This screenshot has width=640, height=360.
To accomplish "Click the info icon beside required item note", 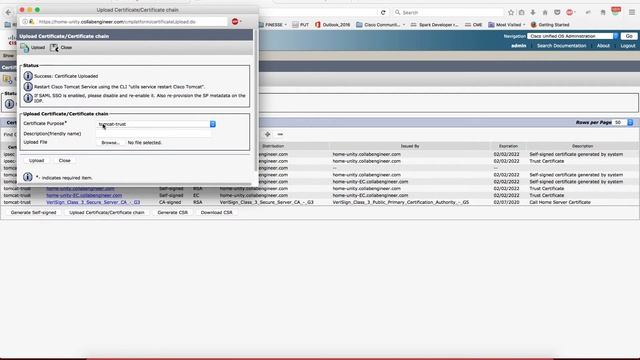I will [28, 177].
